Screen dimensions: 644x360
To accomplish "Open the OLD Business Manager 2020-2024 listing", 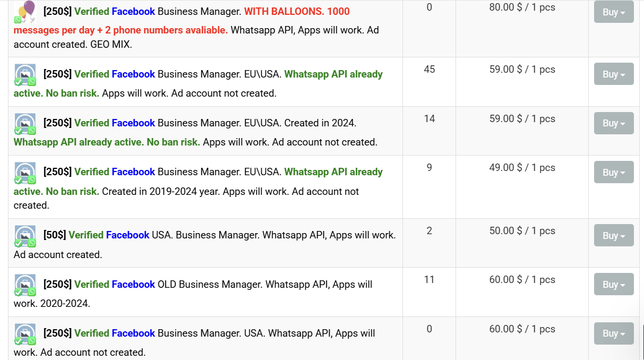I will coord(193,294).
